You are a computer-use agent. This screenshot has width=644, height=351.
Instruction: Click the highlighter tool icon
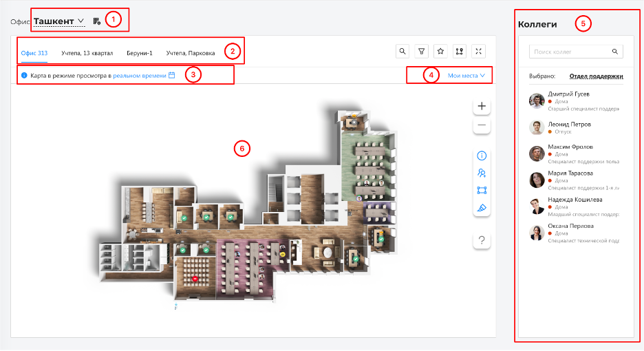pyautogui.click(x=482, y=207)
